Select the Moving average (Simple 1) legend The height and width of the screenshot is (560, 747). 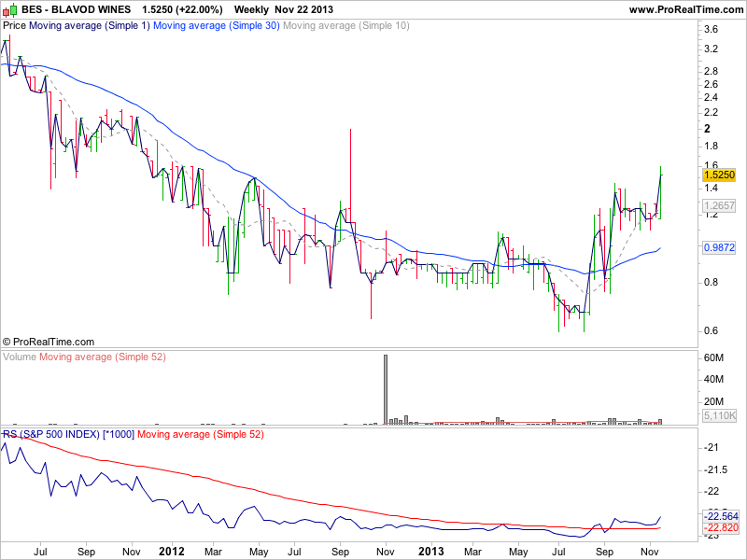(x=90, y=26)
